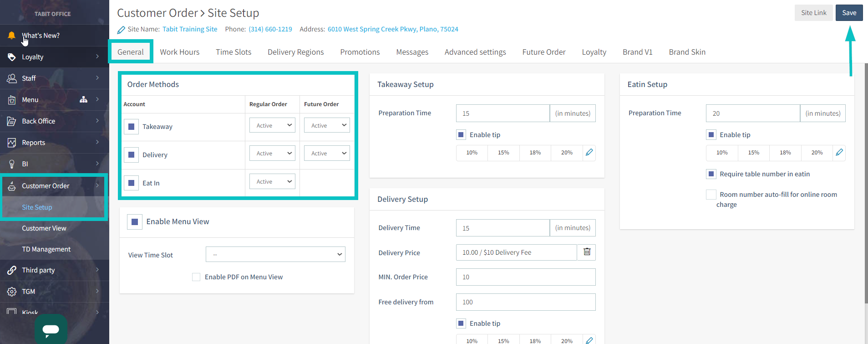Open Takeaway Future Order status dropdown

327,125
